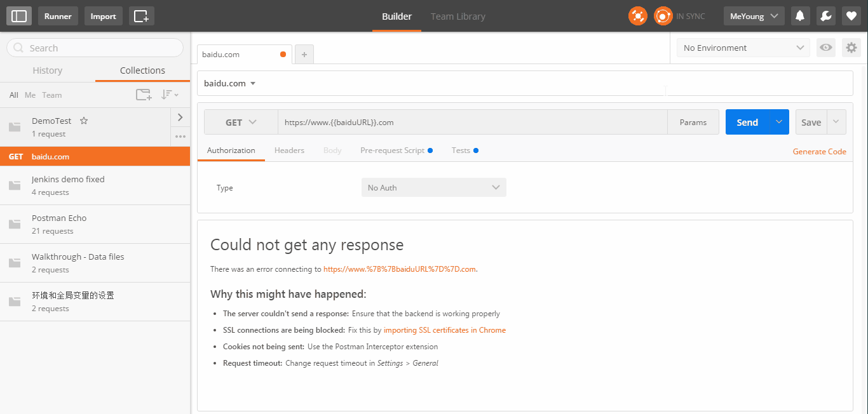Open Manage Environments gear icon
Screen dimensions: 868x414
click(851, 48)
